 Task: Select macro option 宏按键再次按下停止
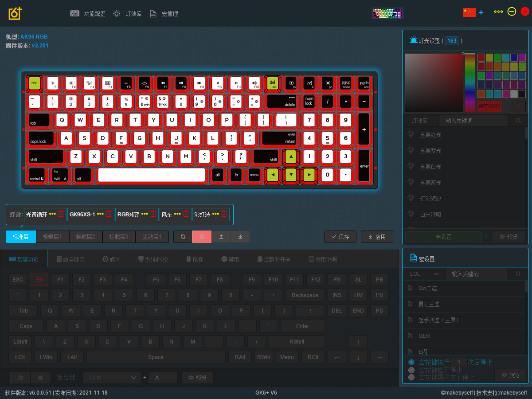coord(411,377)
